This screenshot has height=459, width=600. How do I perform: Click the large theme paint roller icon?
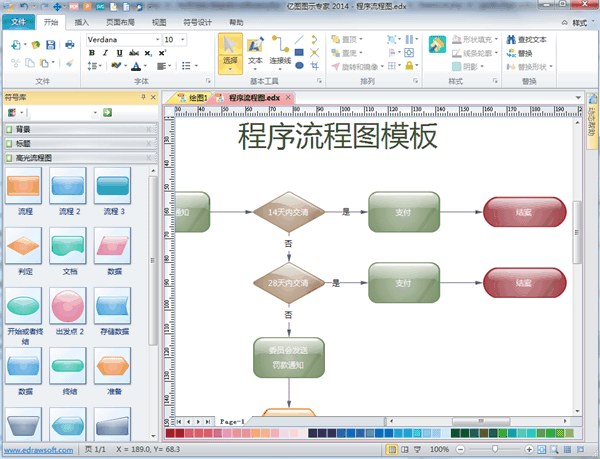[437, 44]
